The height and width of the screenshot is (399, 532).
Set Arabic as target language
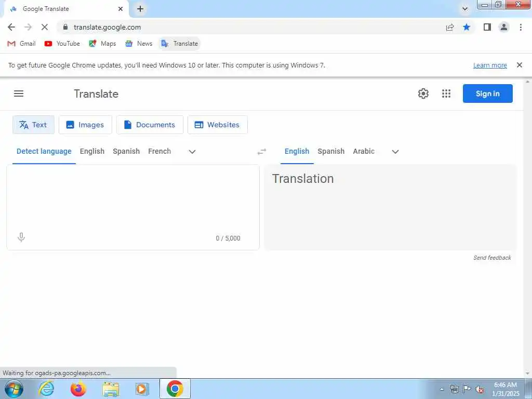(364, 151)
